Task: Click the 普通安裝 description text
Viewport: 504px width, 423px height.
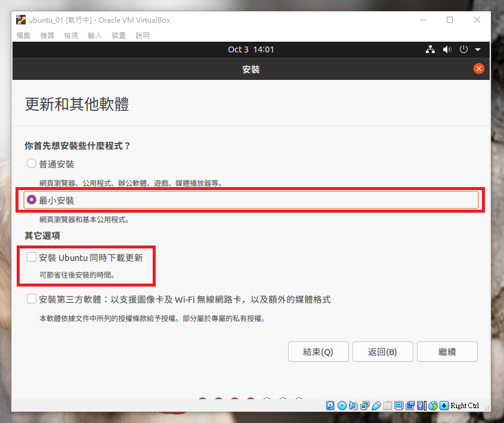Action: 131,183
